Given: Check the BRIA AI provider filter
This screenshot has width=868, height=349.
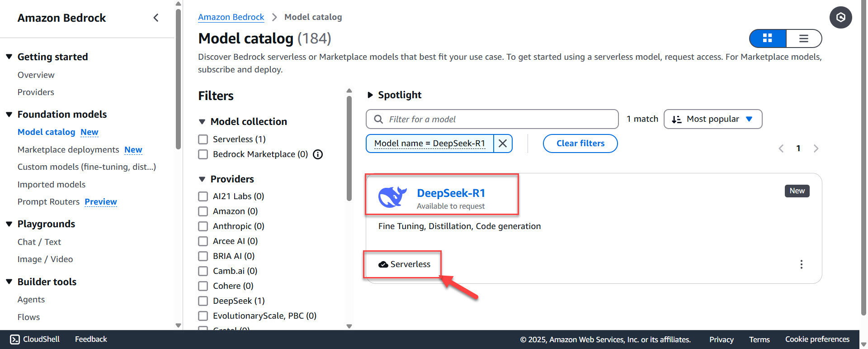Looking at the screenshot, I should [x=203, y=256].
